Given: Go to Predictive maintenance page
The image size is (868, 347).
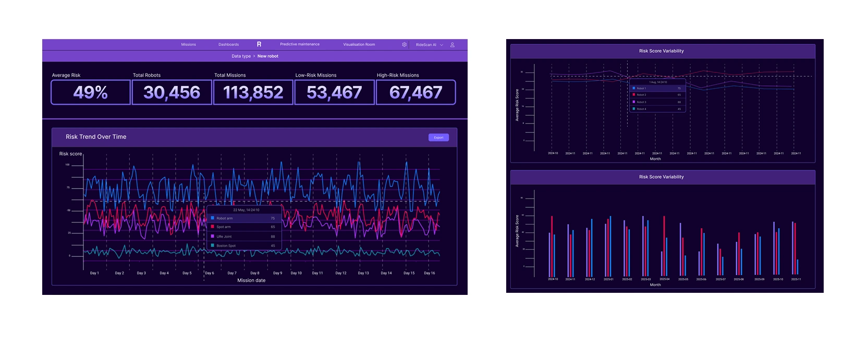Looking at the screenshot, I should click(300, 44).
